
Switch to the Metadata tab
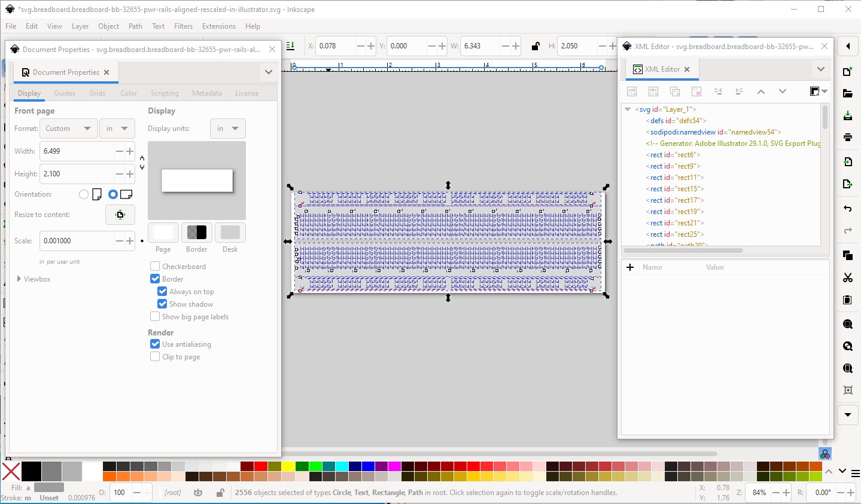[207, 93]
